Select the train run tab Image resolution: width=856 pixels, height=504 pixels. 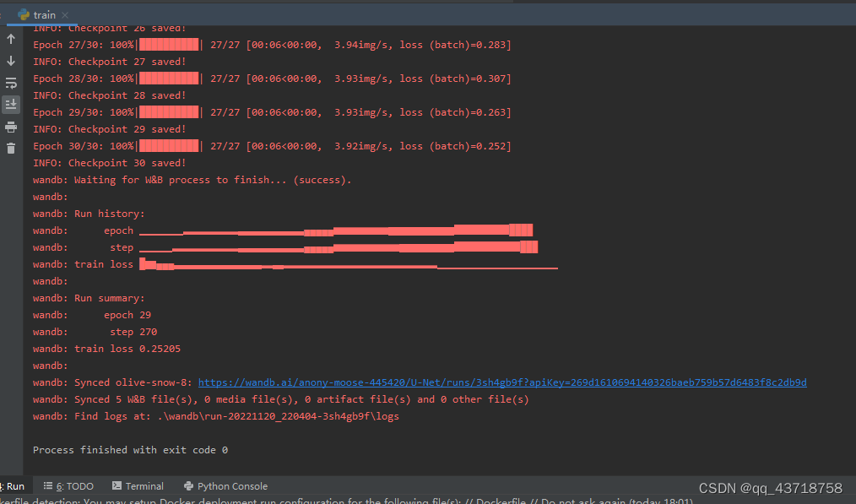coord(42,14)
